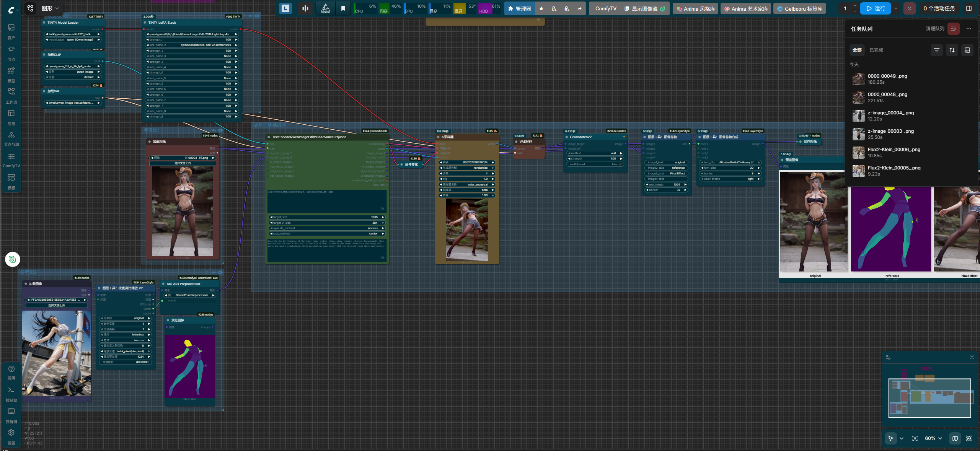
Task: Open the 模板 (templates) sidebar panel
Action: [11, 182]
